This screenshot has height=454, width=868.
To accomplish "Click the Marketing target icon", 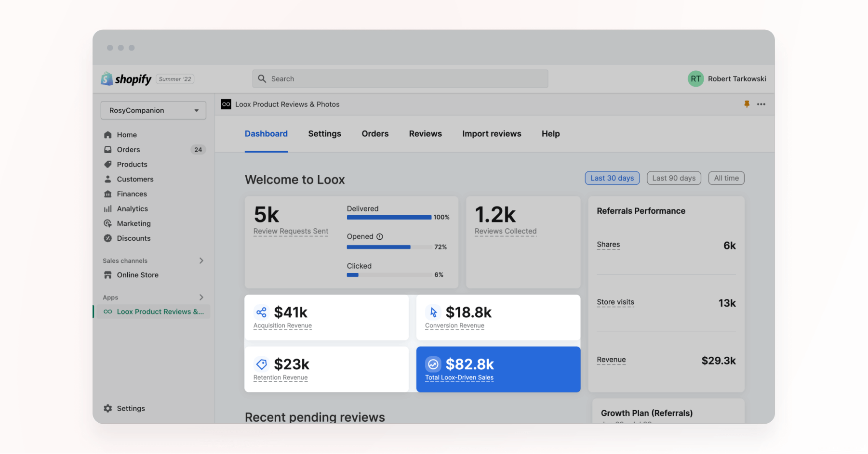I will pyautogui.click(x=108, y=223).
